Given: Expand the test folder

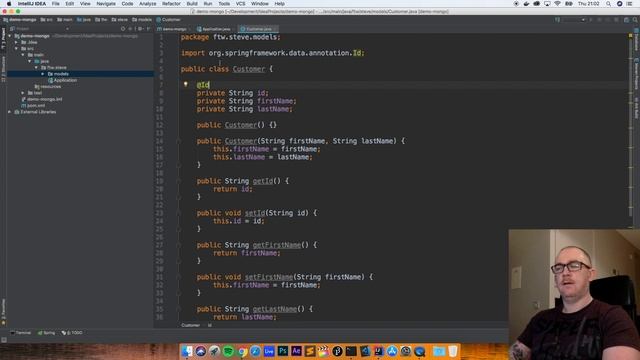Looking at the screenshot, I should coord(23,93).
